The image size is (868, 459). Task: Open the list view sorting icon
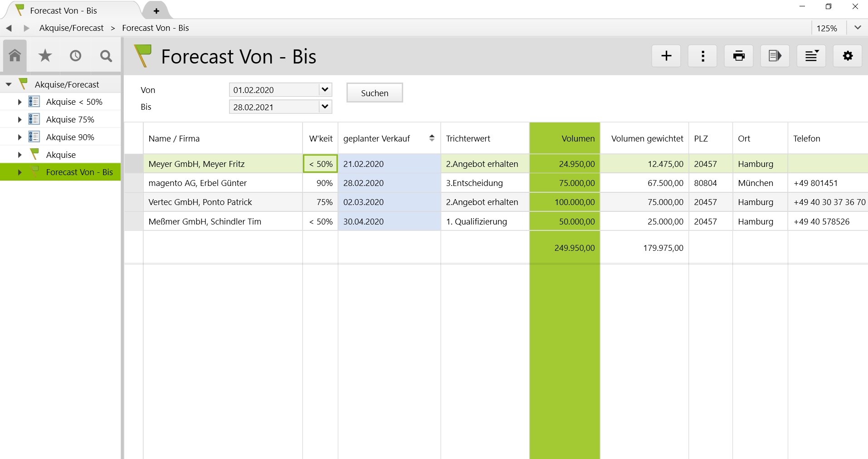click(x=811, y=56)
